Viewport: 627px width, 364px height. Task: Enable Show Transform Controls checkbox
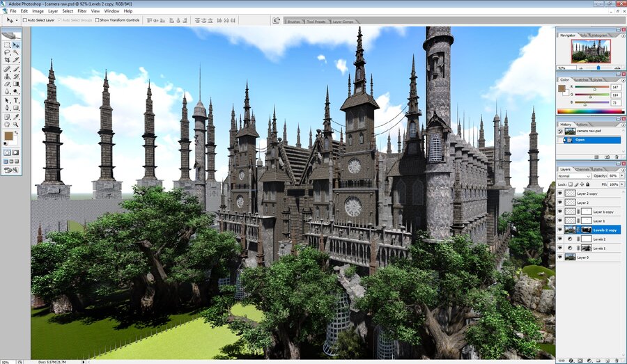point(97,20)
